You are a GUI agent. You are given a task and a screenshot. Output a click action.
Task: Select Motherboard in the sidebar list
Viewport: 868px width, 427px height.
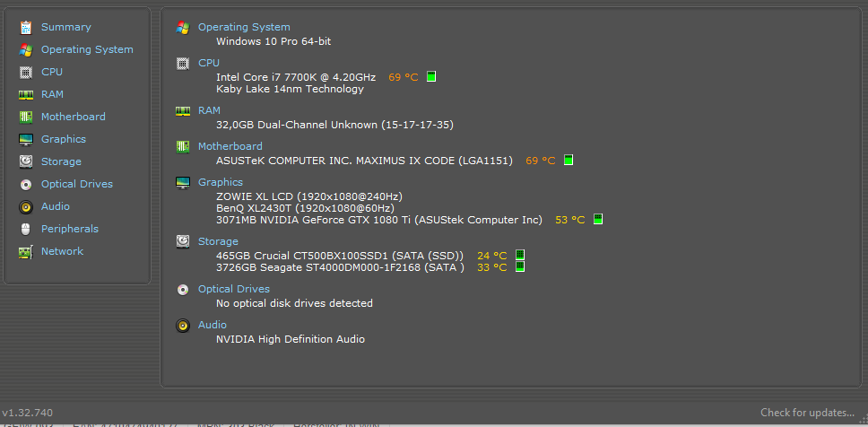(73, 117)
